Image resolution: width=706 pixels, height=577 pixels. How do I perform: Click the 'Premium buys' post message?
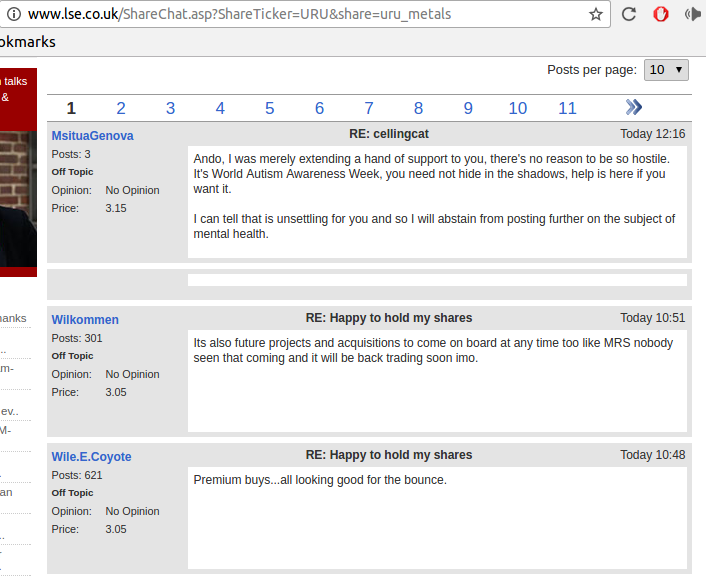coord(320,480)
